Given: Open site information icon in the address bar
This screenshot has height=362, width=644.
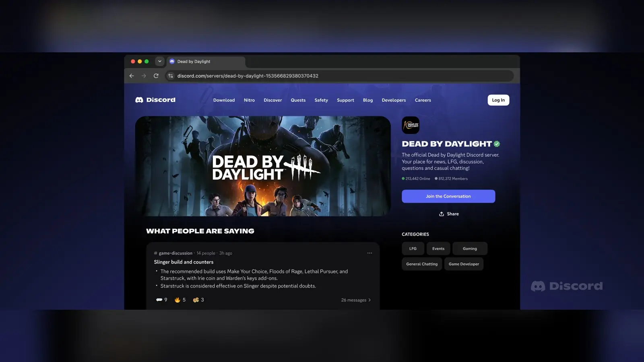Looking at the screenshot, I should click(171, 76).
